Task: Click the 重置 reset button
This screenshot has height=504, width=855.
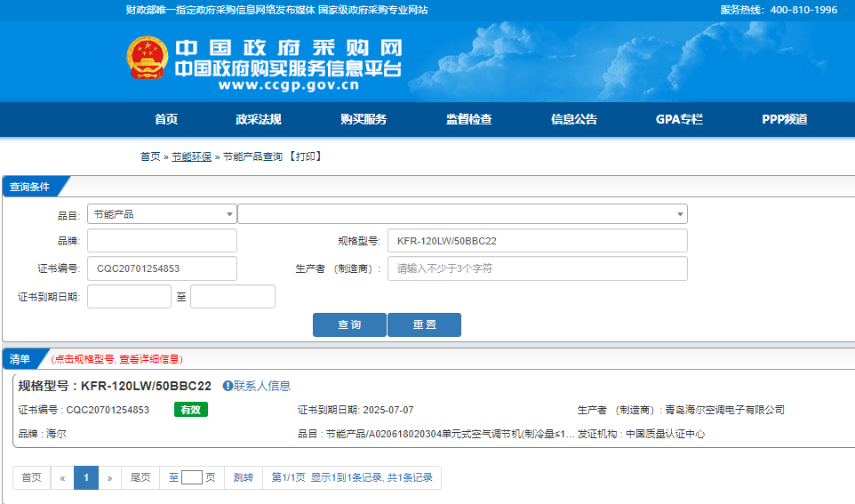Action: 424,325
